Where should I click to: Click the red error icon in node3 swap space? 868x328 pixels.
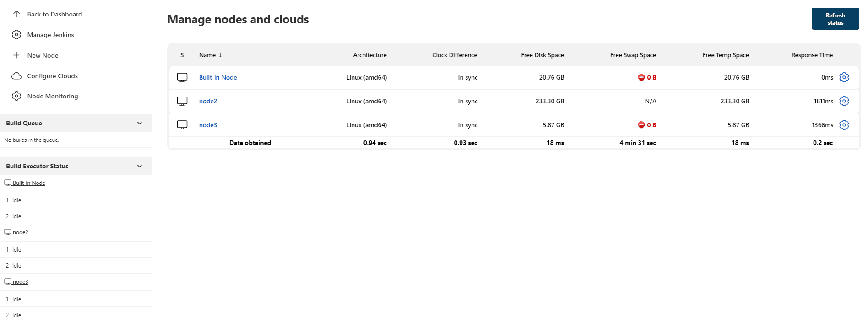tap(641, 125)
